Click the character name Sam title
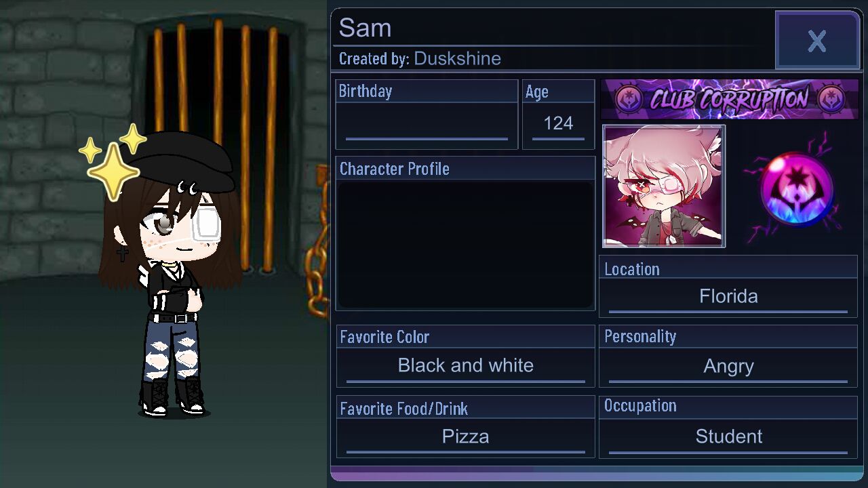The width and height of the screenshot is (868, 488). pyautogui.click(x=365, y=28)
